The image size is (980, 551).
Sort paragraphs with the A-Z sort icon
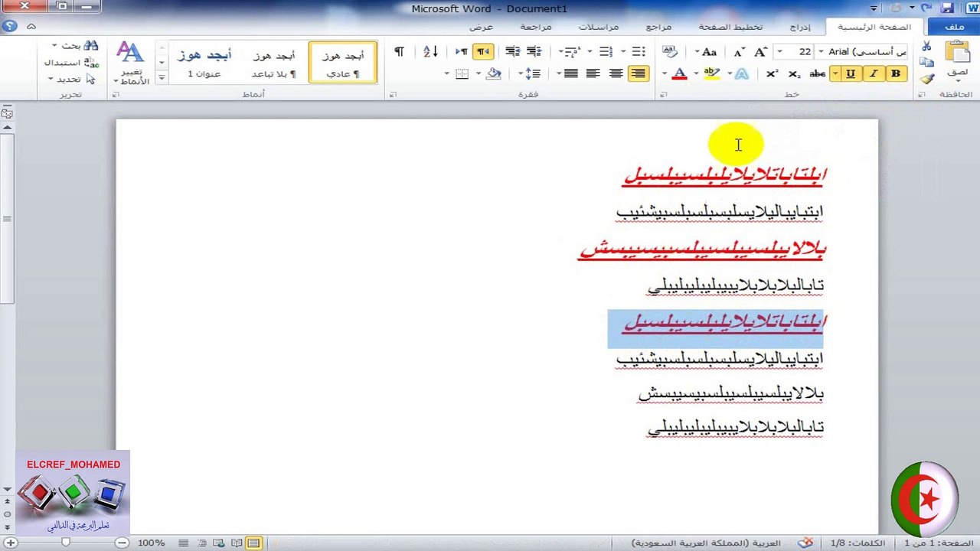tap(430, 51)
